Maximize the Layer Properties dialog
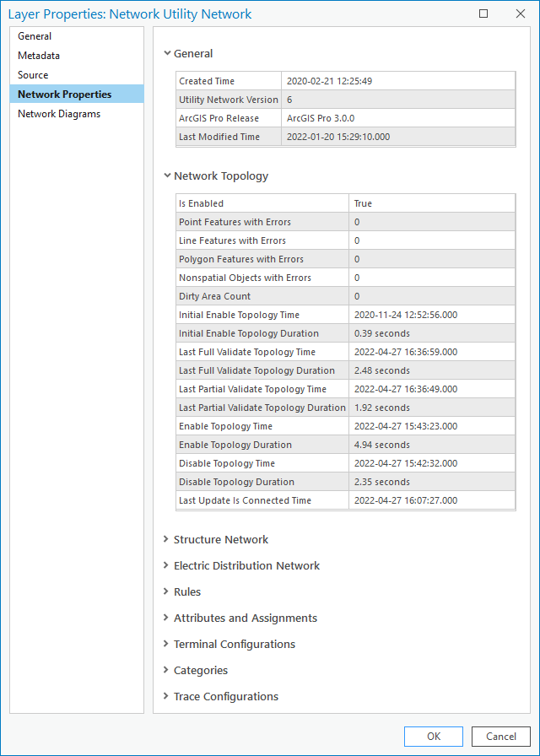 click(x=483, y=13)
